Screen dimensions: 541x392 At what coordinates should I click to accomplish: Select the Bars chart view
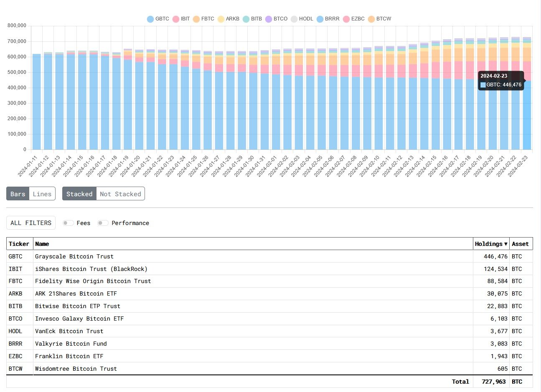(18, 194)
